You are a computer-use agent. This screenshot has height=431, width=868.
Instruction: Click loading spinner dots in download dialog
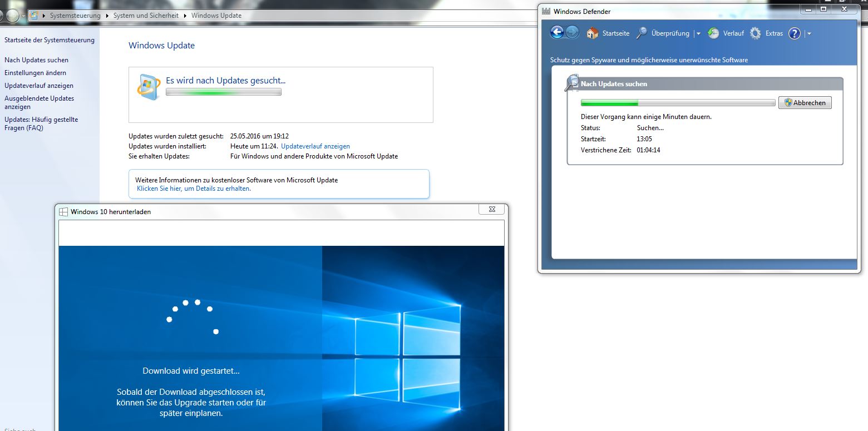click(192, 316)
